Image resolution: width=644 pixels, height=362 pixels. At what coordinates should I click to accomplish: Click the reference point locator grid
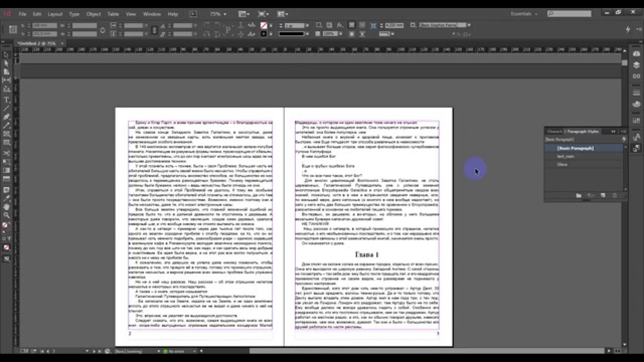pyautogui.click(x=13, y=30)
